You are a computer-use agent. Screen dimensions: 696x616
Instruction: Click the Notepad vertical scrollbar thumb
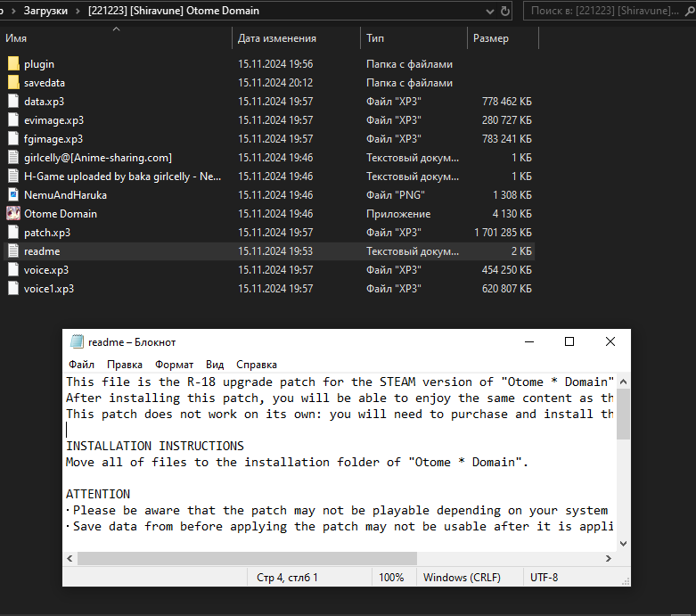[623, 414]
